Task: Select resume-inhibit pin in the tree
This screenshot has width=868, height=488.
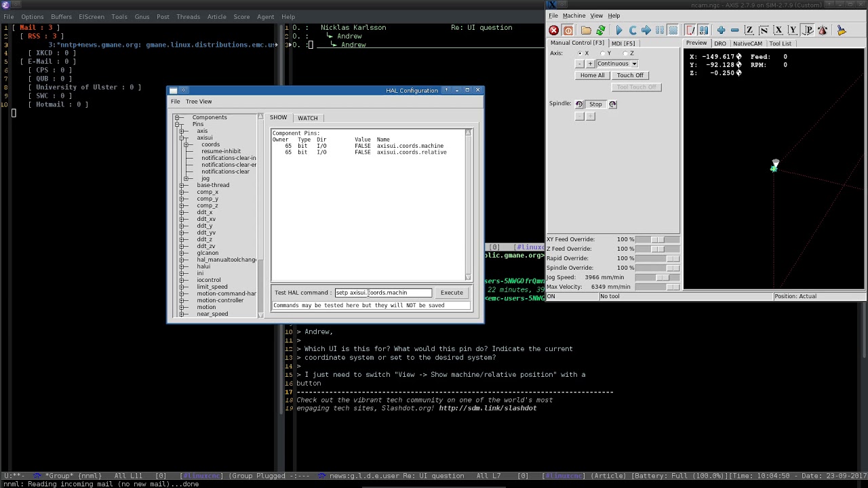Action: (221, 151)
